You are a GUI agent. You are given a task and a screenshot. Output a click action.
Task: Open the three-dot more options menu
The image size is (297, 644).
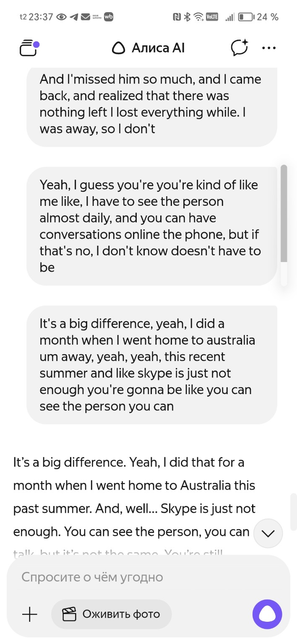pos(269,48)
